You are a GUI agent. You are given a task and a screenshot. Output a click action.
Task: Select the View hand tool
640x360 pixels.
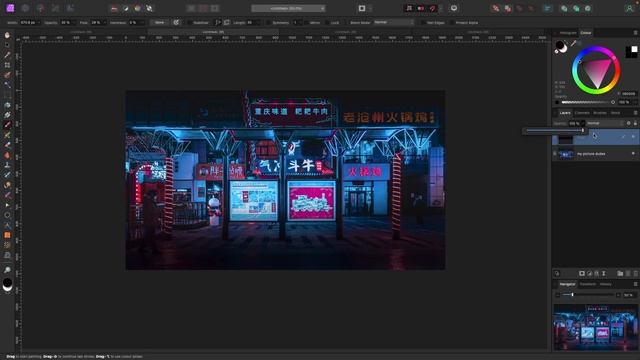[7, 35]
